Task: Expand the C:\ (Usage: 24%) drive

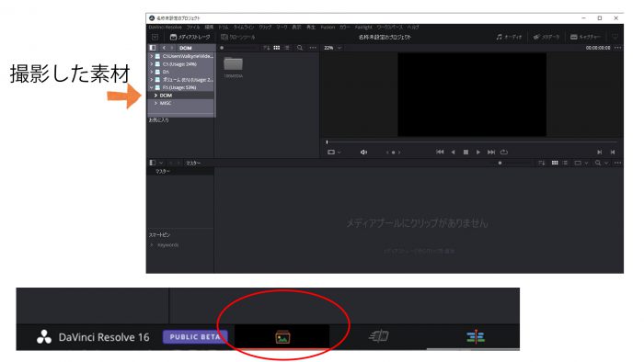Action: [x=152, y=64]
